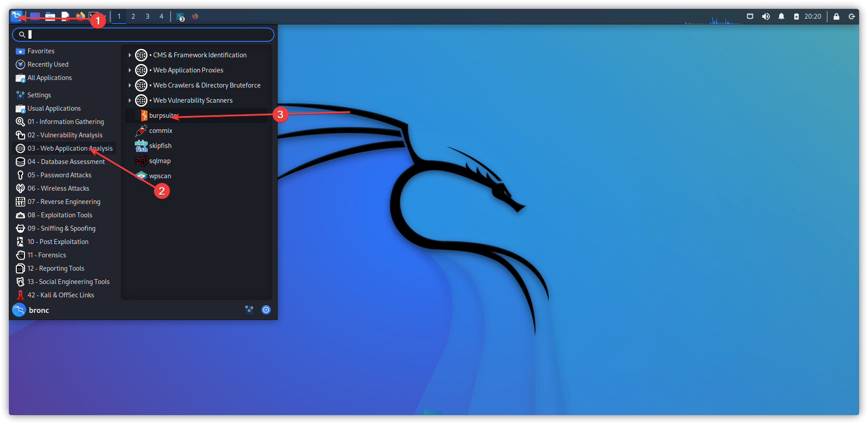Open 07 - Reverse Engineering category
This screenshot has height=424, width=868.
(x=64, y=202)
